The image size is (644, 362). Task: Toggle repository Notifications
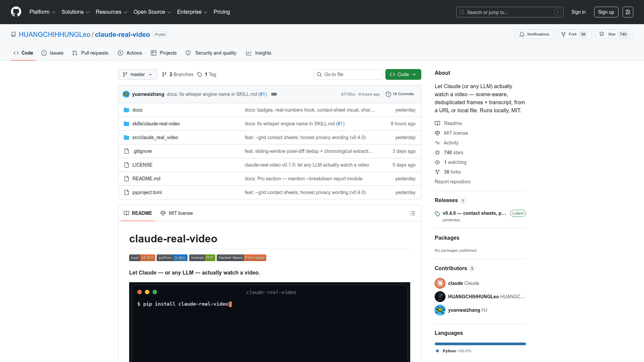point(534,34)
